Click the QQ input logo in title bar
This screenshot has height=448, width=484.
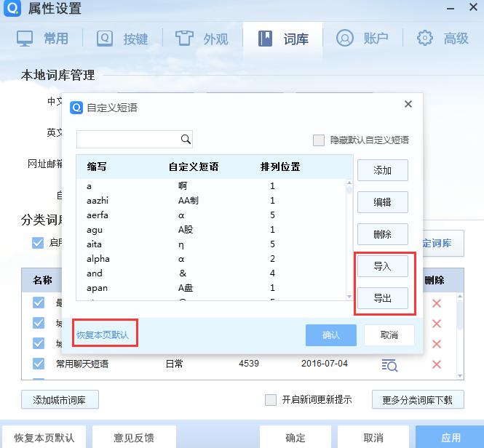pos(12,8)
